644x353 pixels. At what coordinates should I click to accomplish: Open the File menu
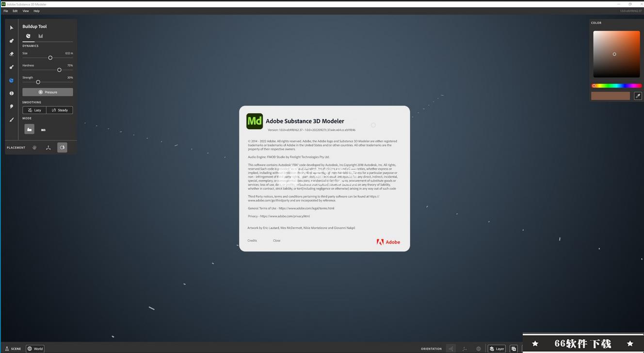pos(6,11)
